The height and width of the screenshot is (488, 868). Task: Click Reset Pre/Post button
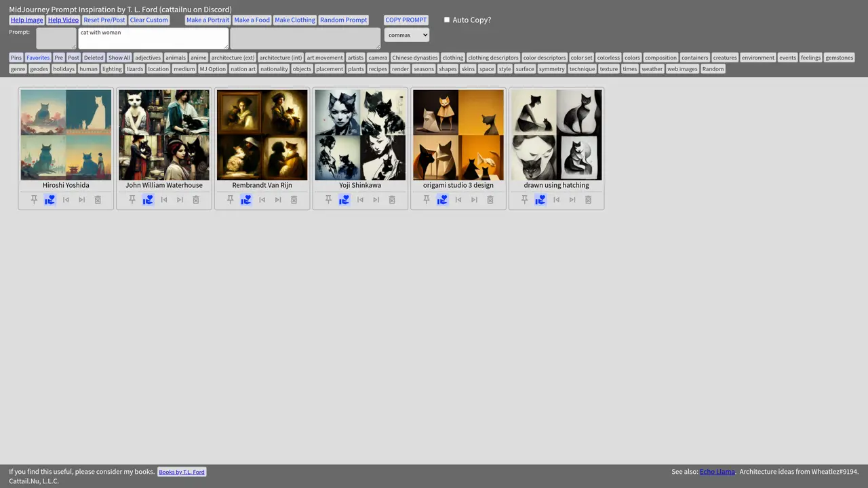[104, 20]
